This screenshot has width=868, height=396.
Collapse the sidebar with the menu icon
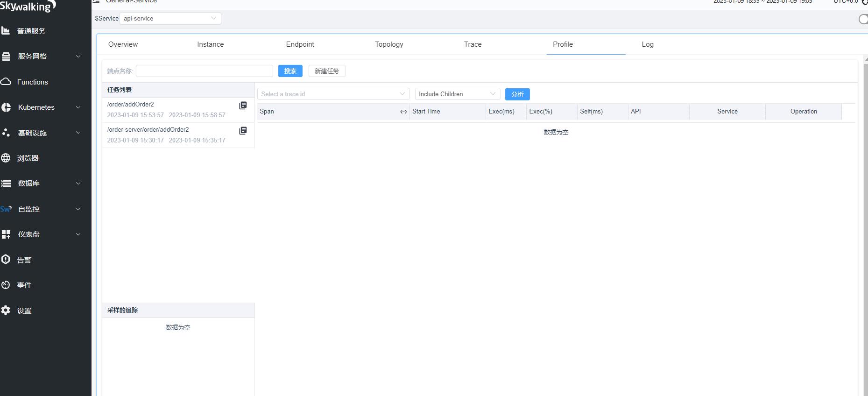pos(96,1)
